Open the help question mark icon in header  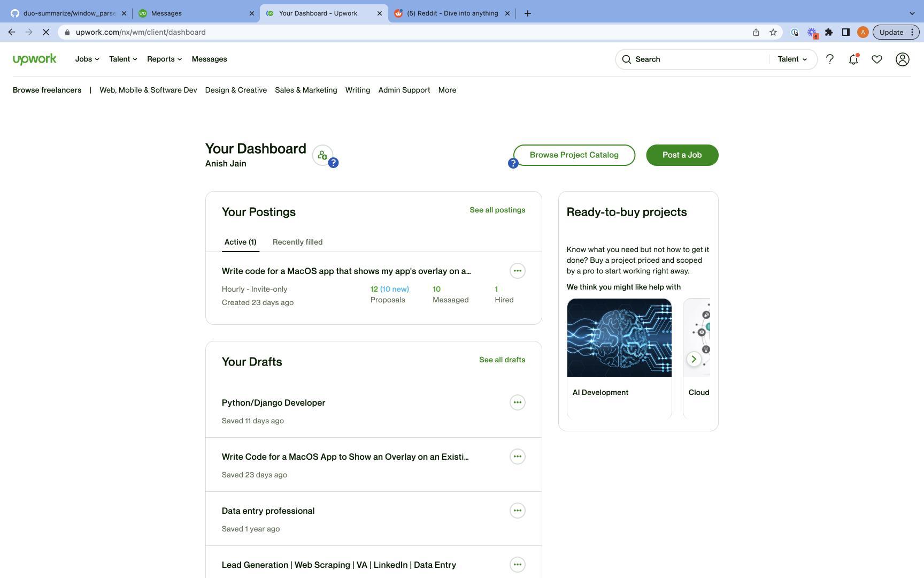[x=830, y=59]
